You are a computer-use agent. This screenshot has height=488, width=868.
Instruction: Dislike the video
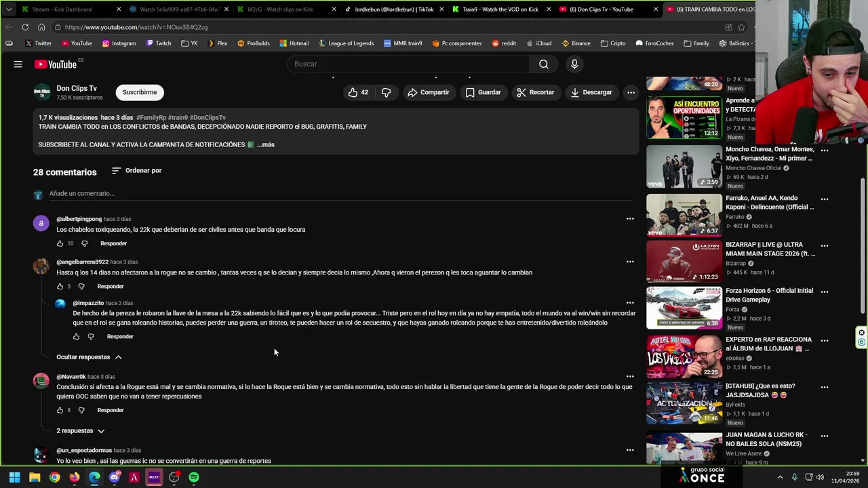coord(386,92)
